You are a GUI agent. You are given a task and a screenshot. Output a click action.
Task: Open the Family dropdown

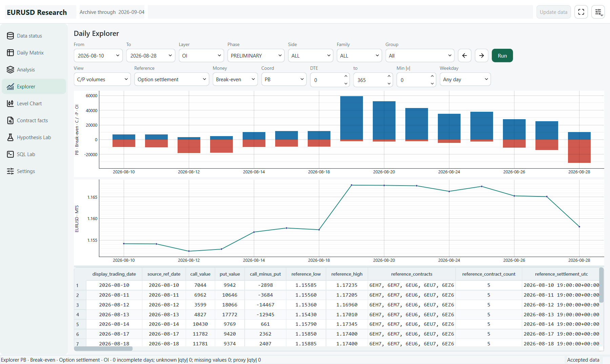pos(359,56)
